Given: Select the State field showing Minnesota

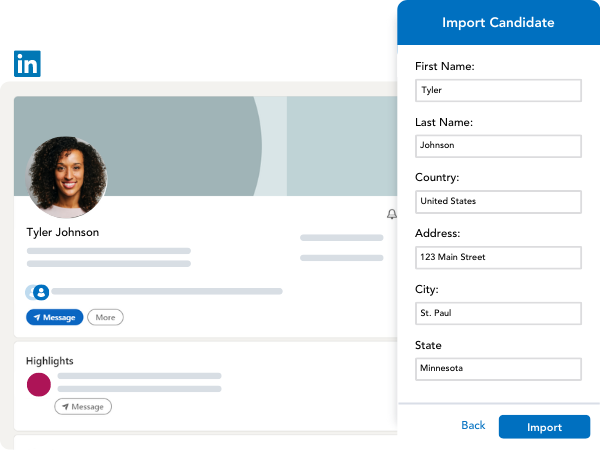Looking at the screenshot, I should [x=498, y=368].
